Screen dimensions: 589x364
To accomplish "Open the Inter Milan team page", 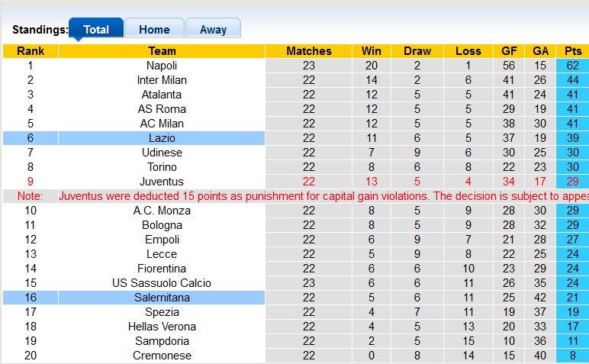I will (162, 80).
